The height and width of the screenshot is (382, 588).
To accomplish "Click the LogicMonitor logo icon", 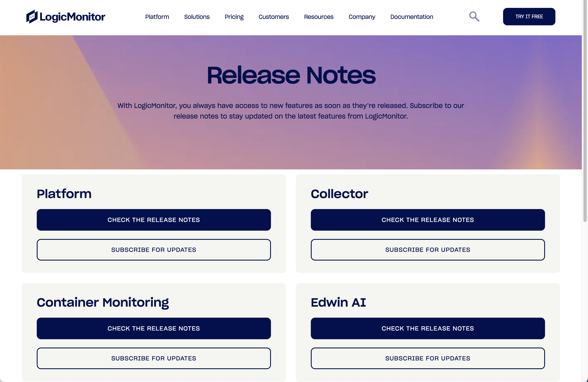I will [x=32, y=16].
